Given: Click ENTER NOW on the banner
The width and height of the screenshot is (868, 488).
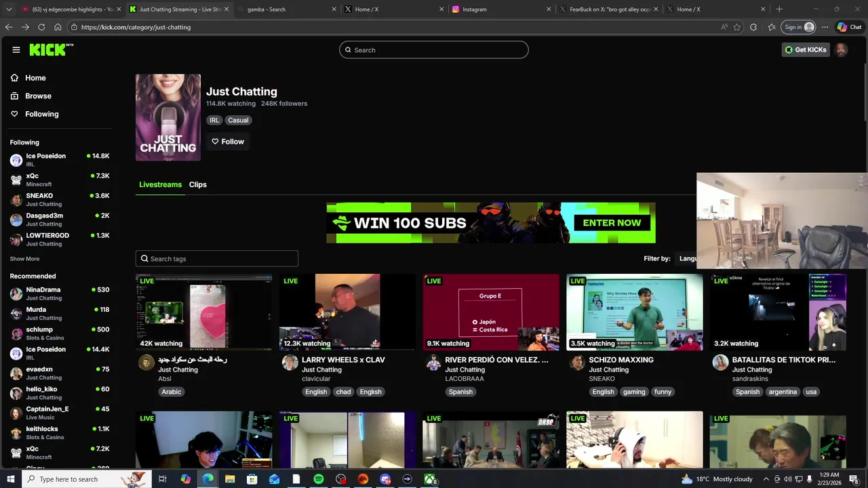Looking at the screenshot, I should 612,222.
